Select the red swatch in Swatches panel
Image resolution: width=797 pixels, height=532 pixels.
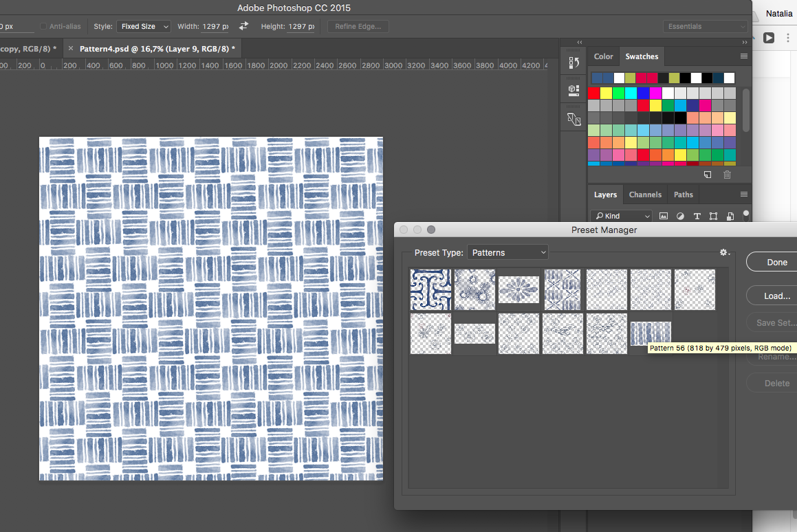point(594,93)
